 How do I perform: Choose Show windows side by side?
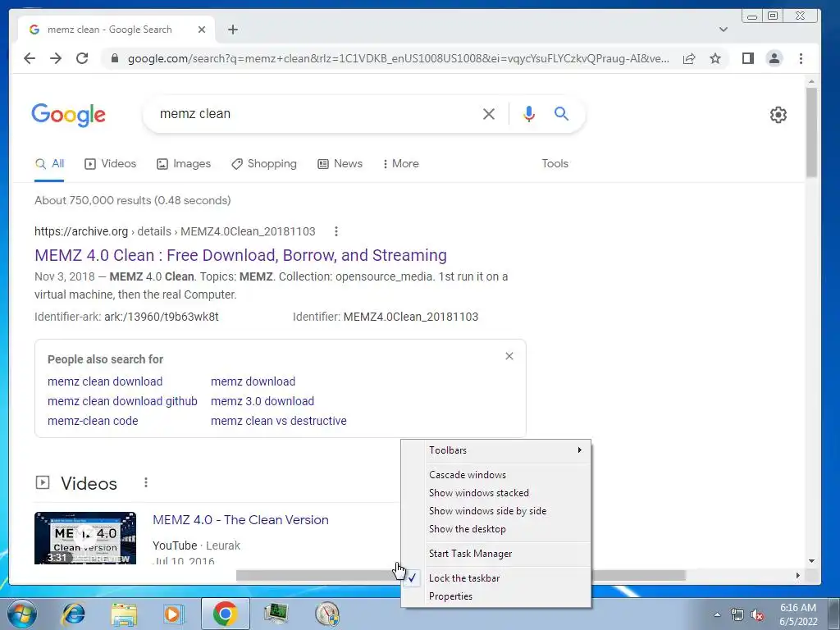coord(496,511)
